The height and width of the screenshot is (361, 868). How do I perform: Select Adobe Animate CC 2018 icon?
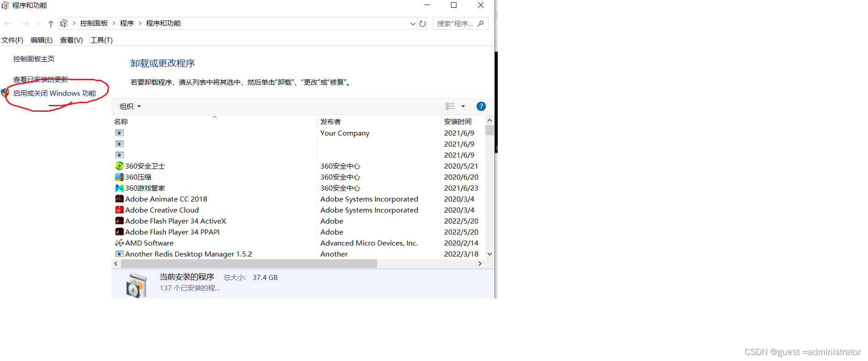pyautogui.click(x=120, y=199)
